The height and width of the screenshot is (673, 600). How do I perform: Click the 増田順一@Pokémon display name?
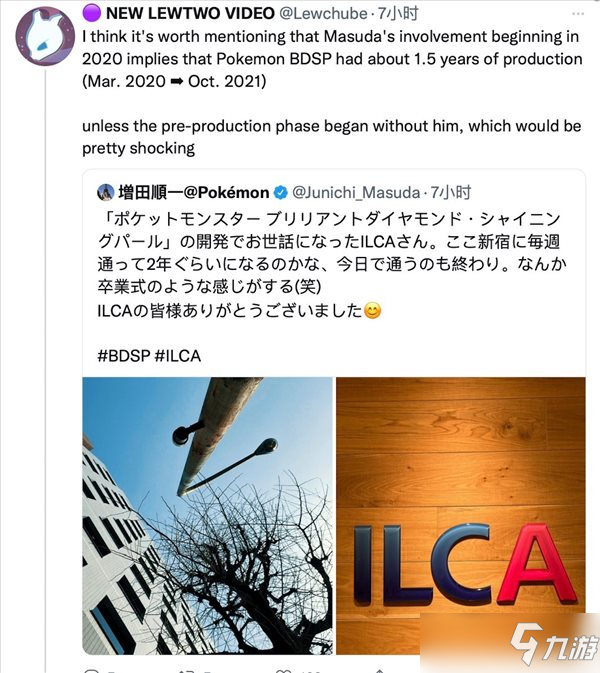point(194,193)
